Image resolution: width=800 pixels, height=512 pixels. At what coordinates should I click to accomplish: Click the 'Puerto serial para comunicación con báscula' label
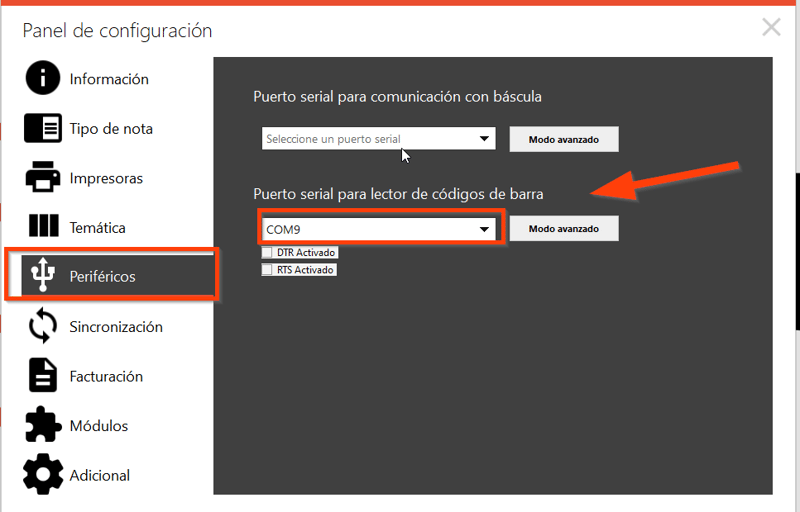pos(397,96)
